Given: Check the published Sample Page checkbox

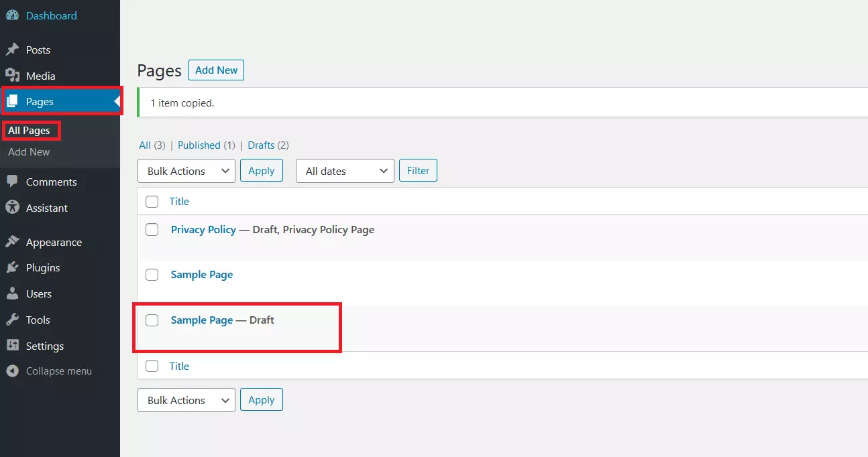Looking at the screenshot, I should point(152,275).
